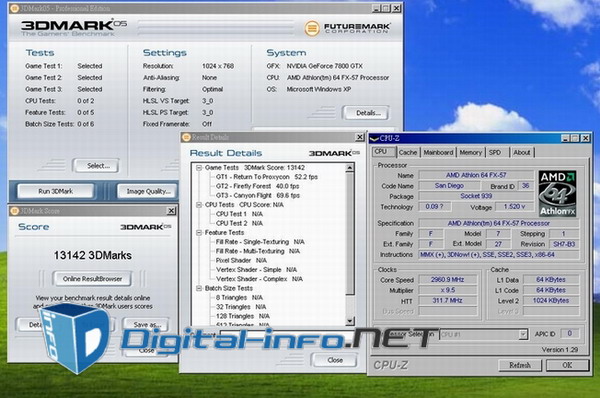Image resolution: width=600 pixels, height=398 pixels.
Task: Minimize the CPU-Z window
Action: click(x=565, y=138)
